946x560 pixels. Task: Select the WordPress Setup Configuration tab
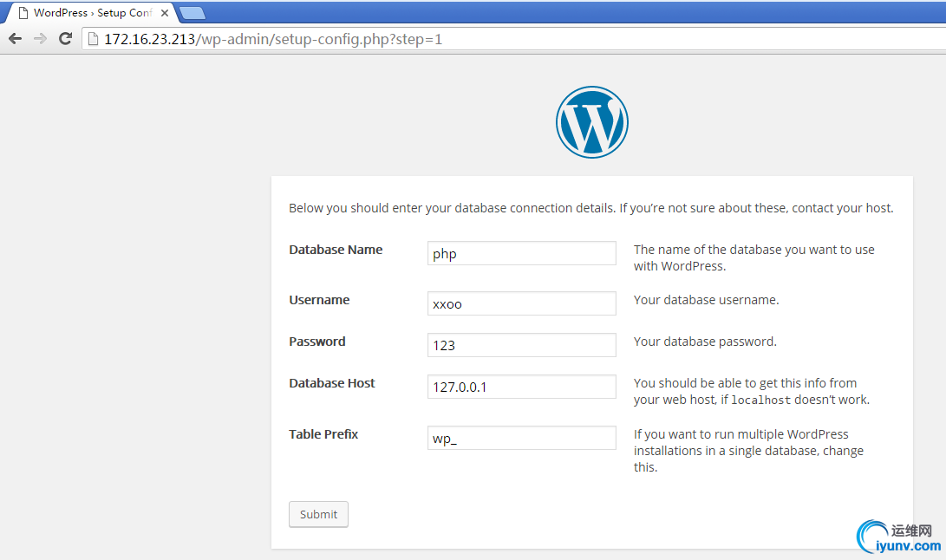90,13
